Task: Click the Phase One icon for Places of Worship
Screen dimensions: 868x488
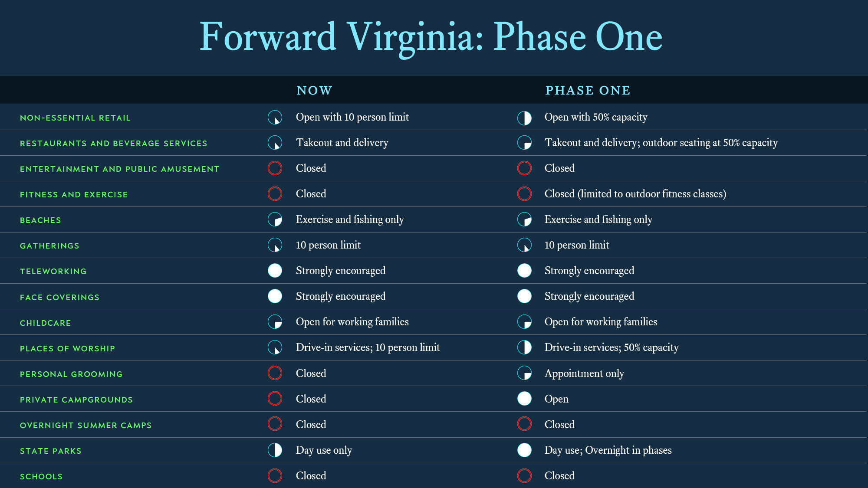Action: [524, 347]
